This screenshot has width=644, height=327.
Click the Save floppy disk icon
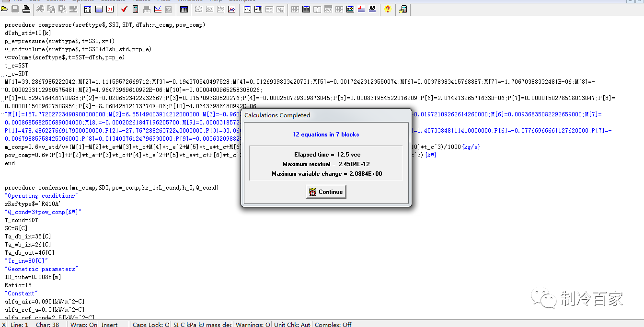[x=15, y=9]
